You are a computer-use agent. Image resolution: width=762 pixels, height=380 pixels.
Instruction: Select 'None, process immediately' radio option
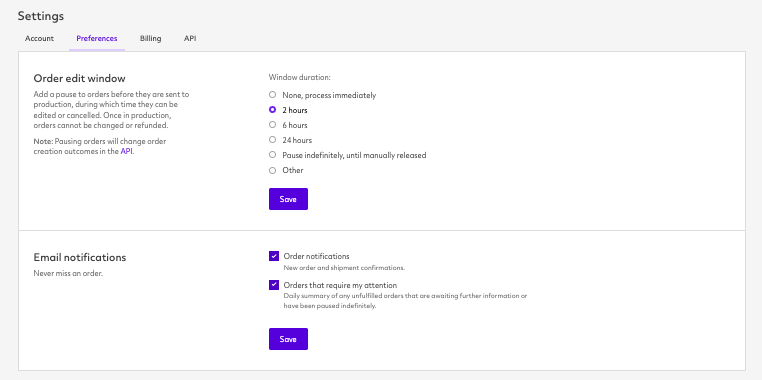273,95
